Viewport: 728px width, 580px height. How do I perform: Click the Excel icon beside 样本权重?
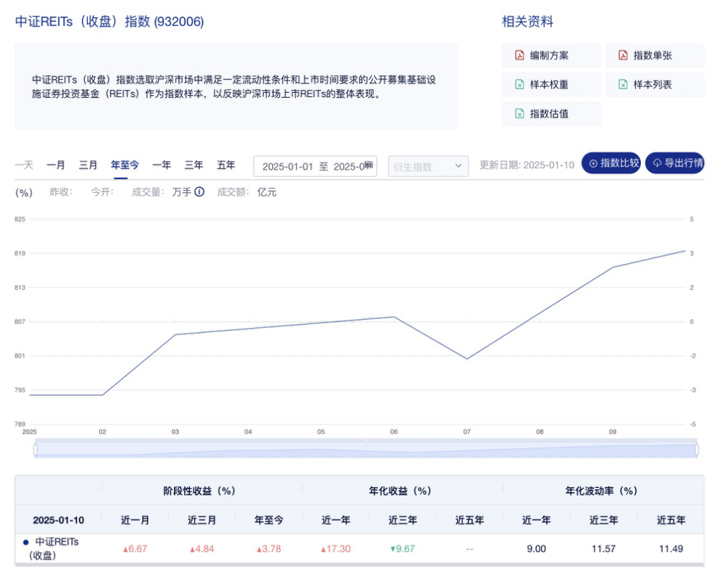(x=519, y=85)
